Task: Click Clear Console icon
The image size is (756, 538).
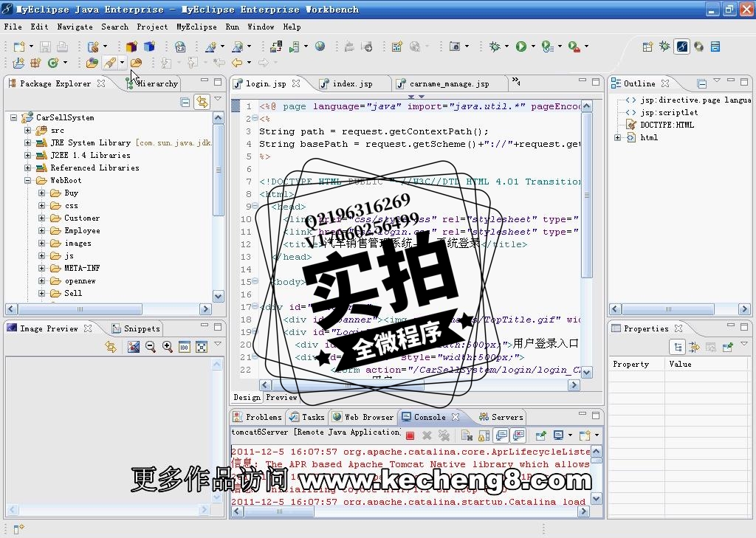Action: pos(467,436)
